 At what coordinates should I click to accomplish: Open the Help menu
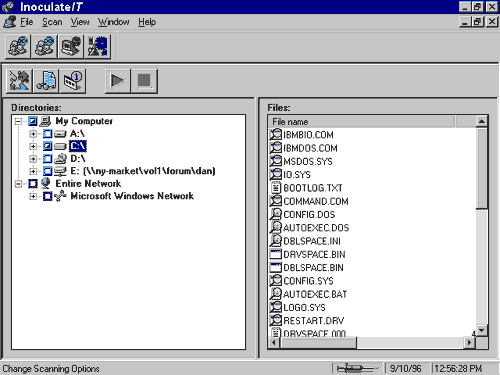[147, 22]
